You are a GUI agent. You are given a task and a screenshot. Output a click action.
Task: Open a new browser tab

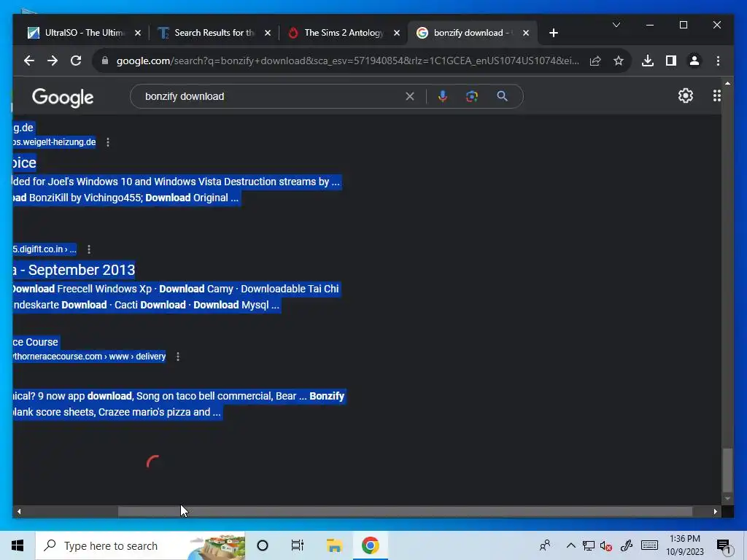[553, 33]
